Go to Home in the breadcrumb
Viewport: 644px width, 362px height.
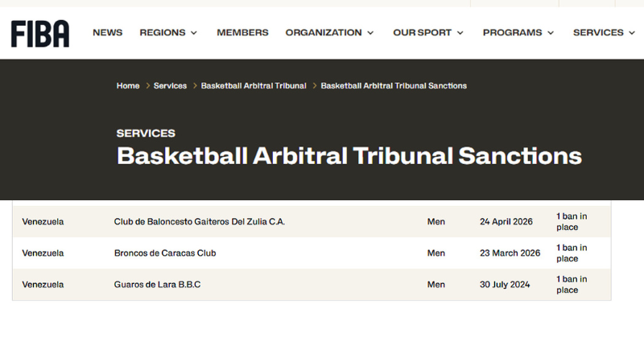(128, 86)
